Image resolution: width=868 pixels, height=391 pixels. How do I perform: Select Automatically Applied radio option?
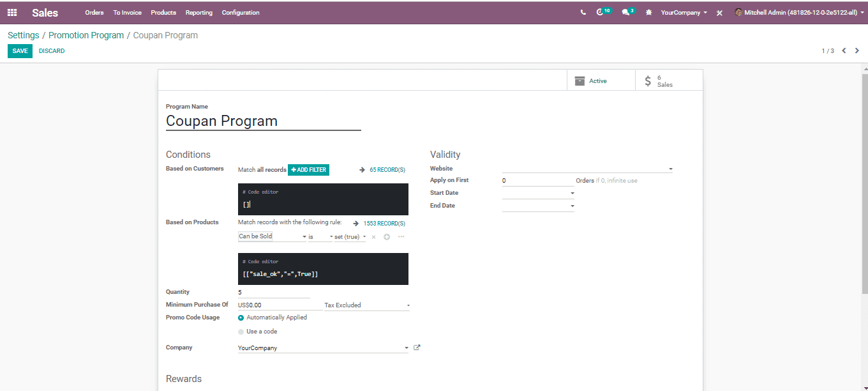click(x=241, y=318)
